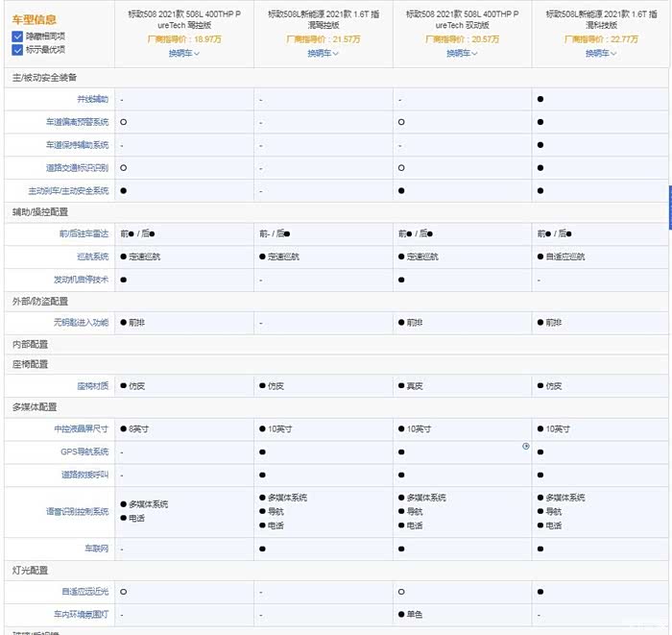
Task: Click the 语音识别控制系统 row label
Action: (x=77, y=511)
